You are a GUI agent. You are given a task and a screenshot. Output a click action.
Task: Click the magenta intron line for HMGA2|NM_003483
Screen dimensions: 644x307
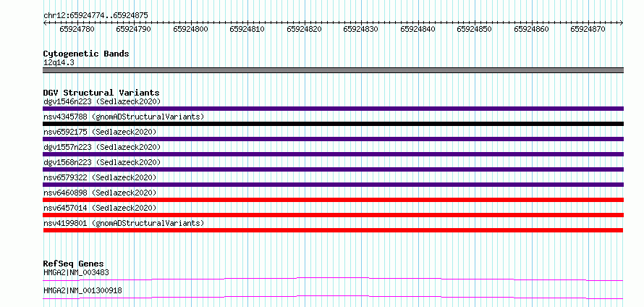[333, 279]
